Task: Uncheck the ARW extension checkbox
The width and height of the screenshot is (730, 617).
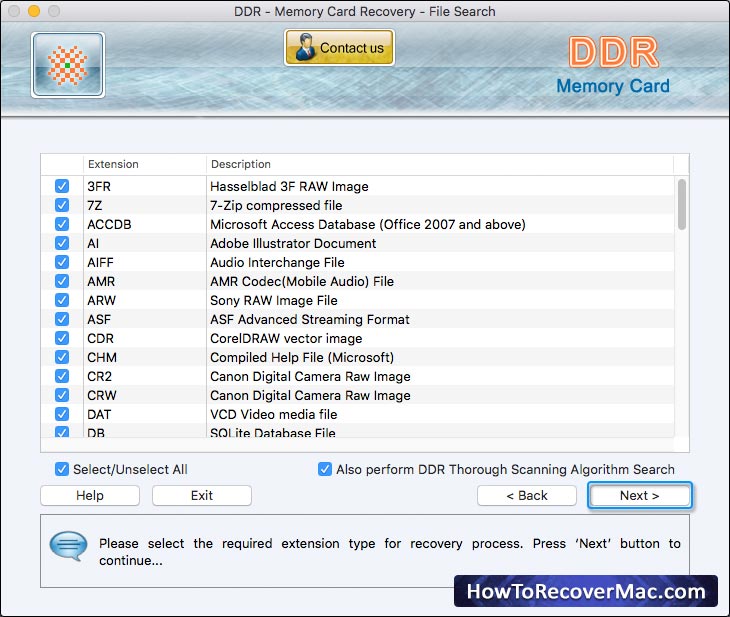Action: (62, 300)
